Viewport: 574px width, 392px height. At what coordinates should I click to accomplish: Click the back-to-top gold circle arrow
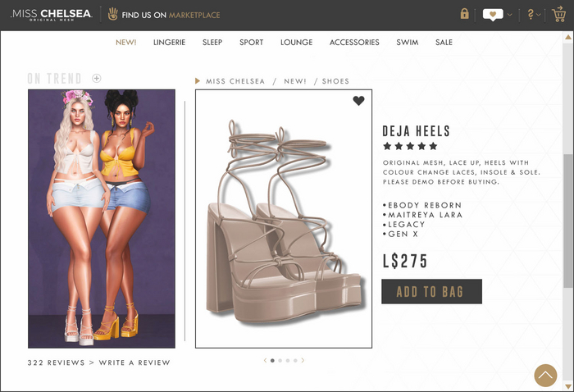545,375
